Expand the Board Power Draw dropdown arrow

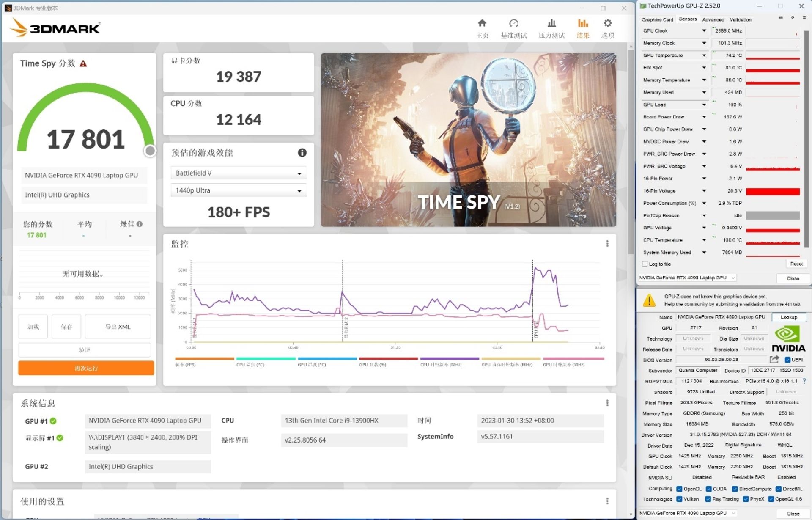(x=704, y=117)
